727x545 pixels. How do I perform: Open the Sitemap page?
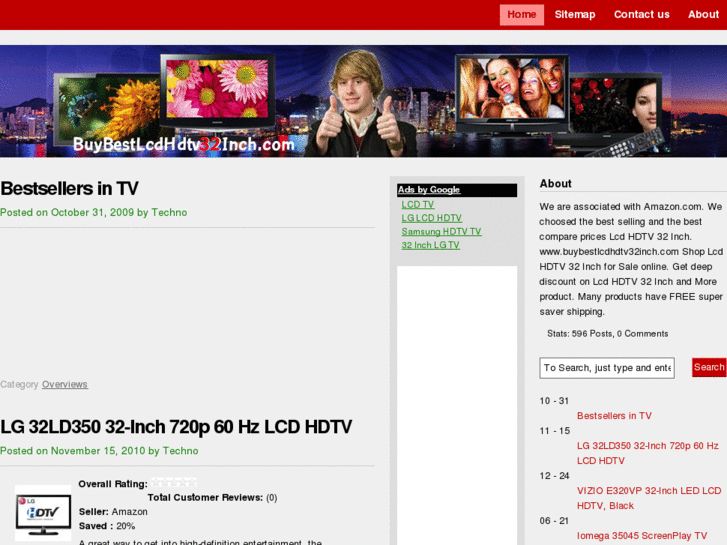[575, 15]
